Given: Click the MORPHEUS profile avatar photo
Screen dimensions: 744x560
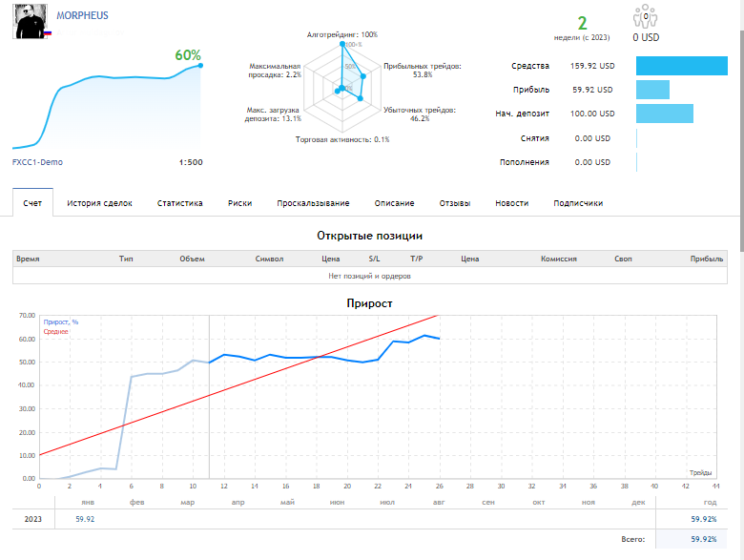Looking at the screenshot, I should pyautogui.click(x=30, y=21).
